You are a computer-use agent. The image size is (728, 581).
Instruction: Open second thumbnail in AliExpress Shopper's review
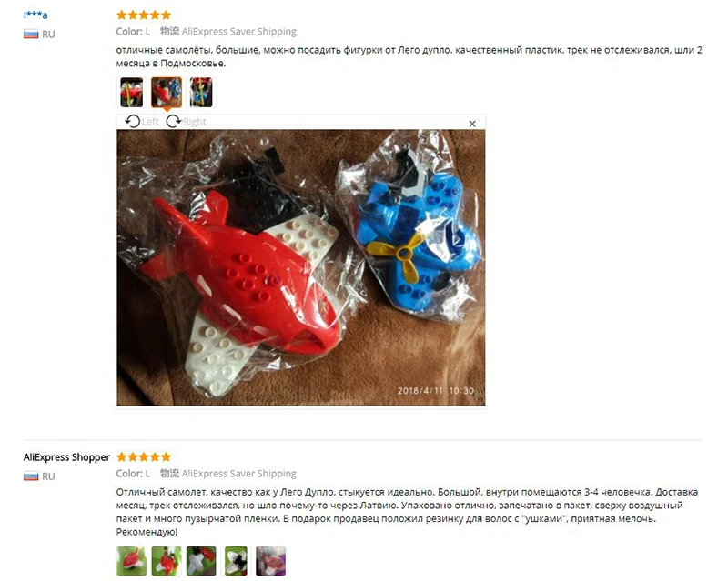(x=167, y=561)
